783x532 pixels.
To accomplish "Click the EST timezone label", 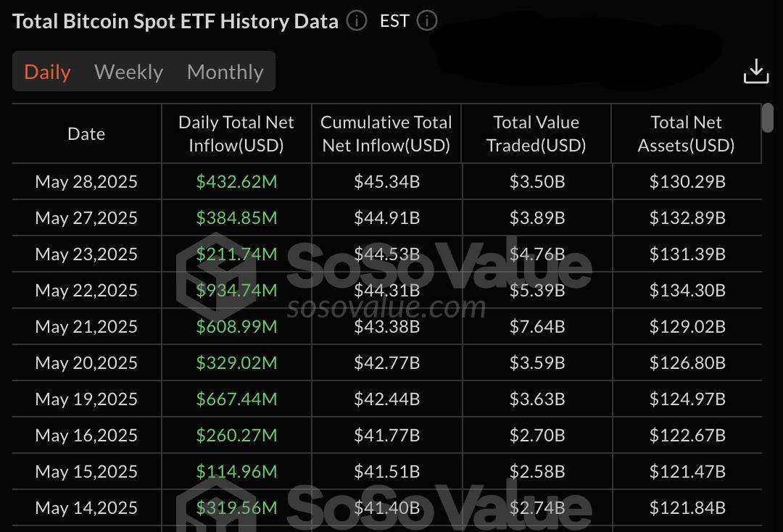I will point(394,21).
